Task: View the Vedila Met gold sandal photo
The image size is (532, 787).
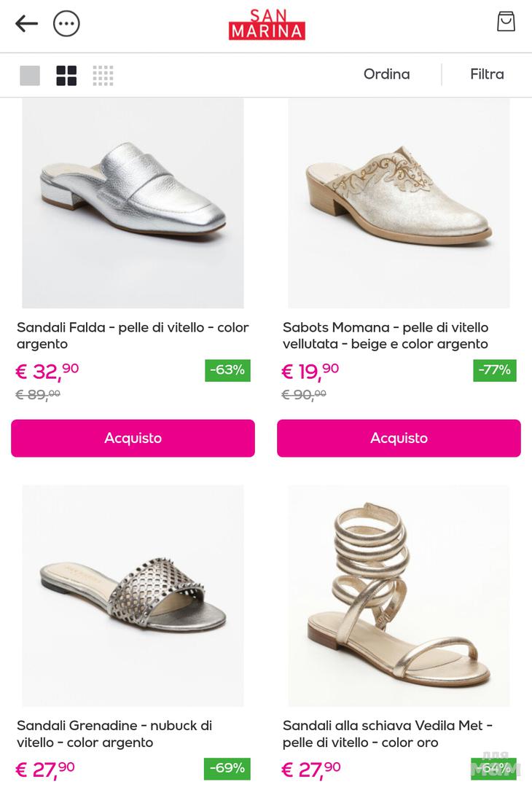Action: click(x=399, y=595)
